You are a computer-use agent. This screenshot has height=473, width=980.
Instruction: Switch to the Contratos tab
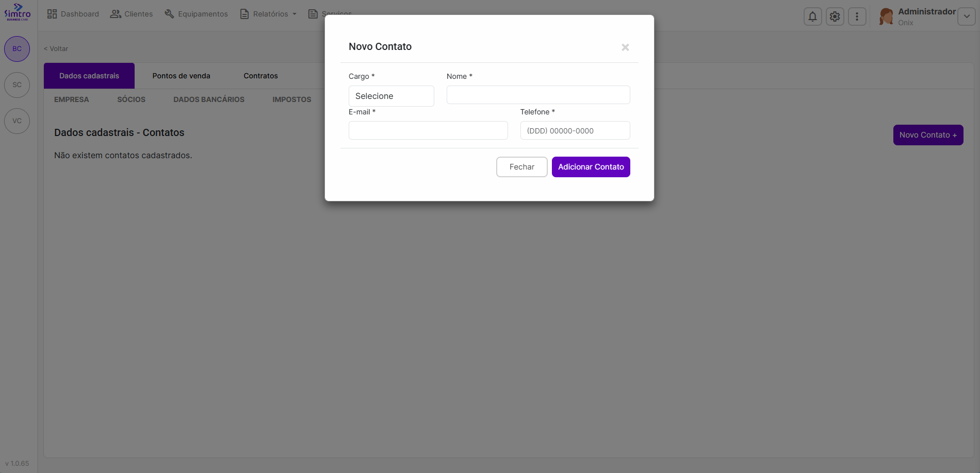(260, 76)
